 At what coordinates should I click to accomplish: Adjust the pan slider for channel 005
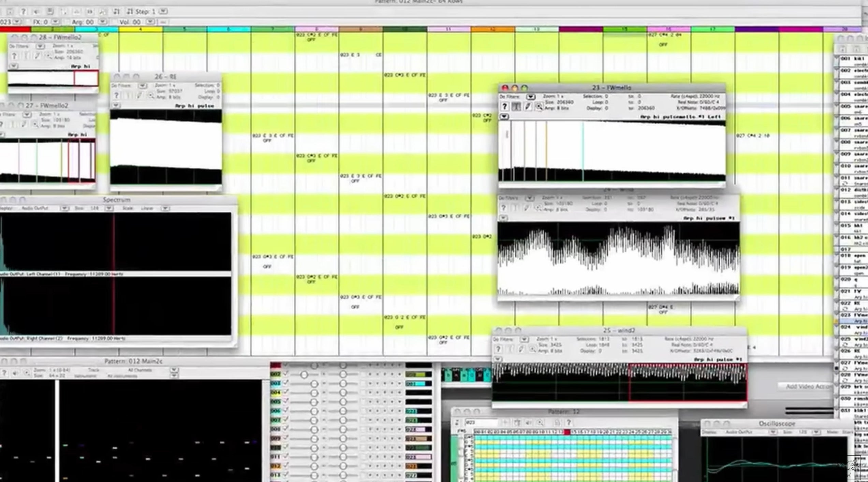[x=343, y=402]
